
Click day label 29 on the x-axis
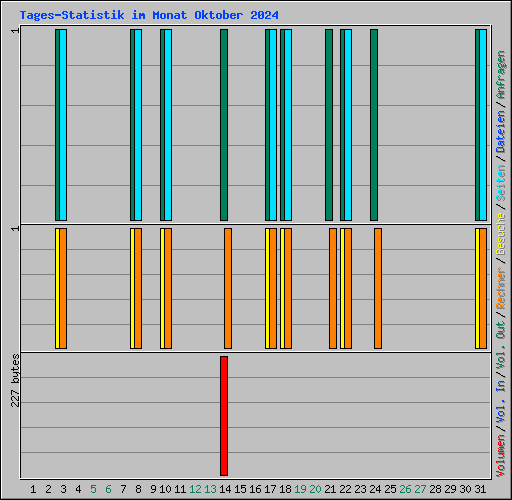tap(450, 489)
